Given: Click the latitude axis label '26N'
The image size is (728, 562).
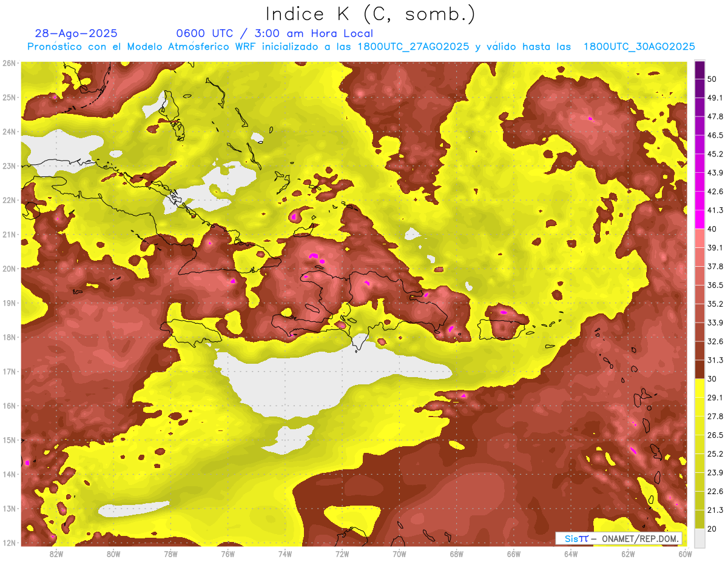Looking at the screenshot, I should coord(9,63).
